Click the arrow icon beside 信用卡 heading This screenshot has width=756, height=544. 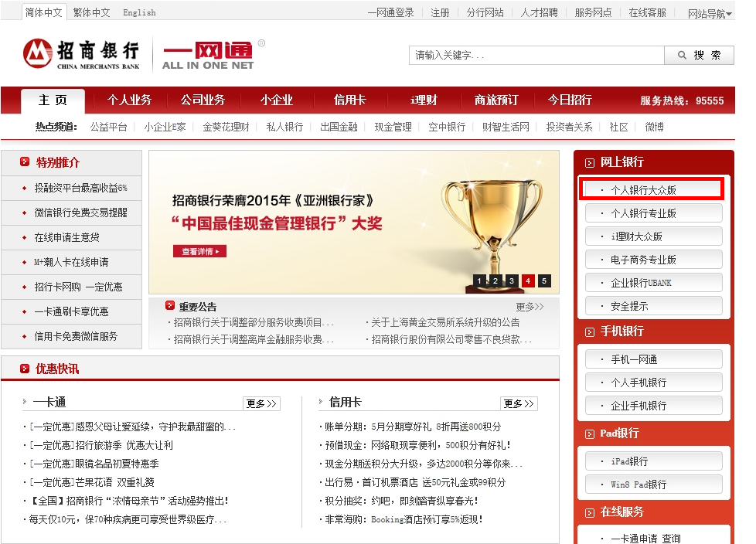[321, 401]
